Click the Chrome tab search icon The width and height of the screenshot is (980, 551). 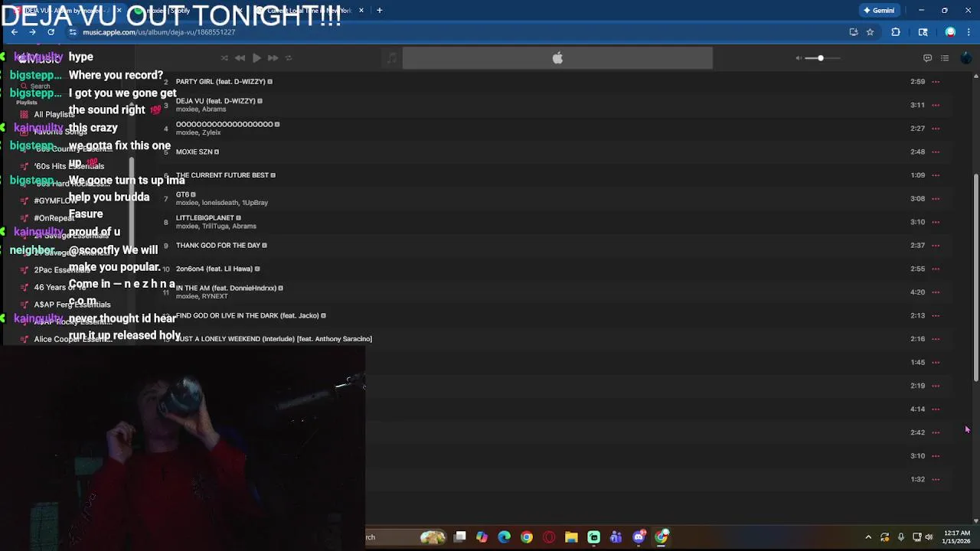923,32
